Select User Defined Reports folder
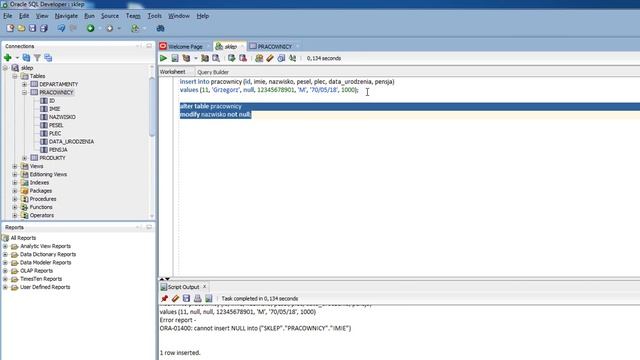The image size is (640, 360). (45, 287)
